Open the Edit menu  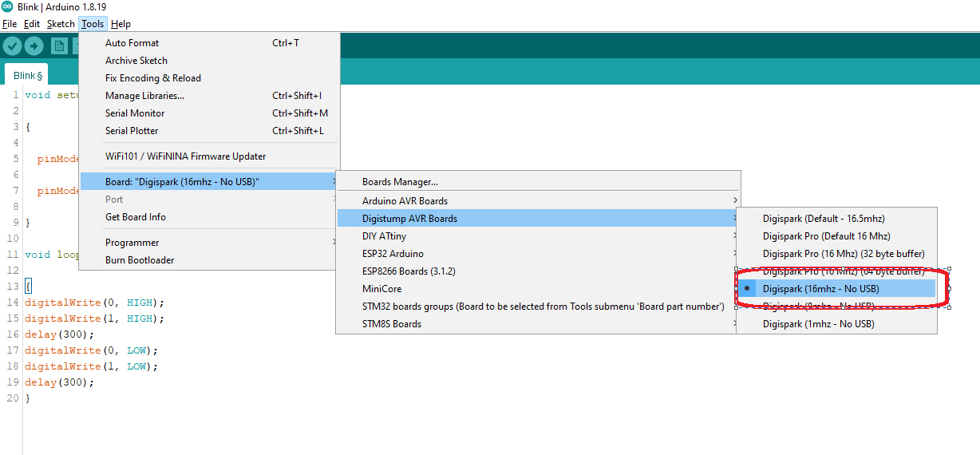pyautogui.click(x=32, y=24)
